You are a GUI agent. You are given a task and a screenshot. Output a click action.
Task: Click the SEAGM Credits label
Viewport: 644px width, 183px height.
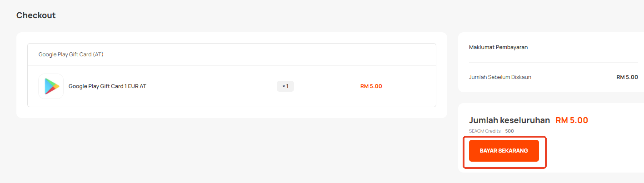[x=484, y=131]
